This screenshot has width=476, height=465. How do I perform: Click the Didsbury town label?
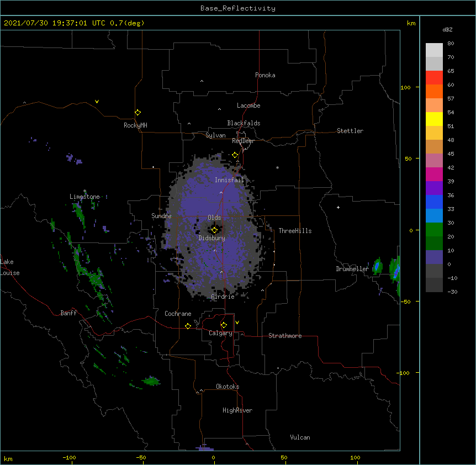coord(212,238)
